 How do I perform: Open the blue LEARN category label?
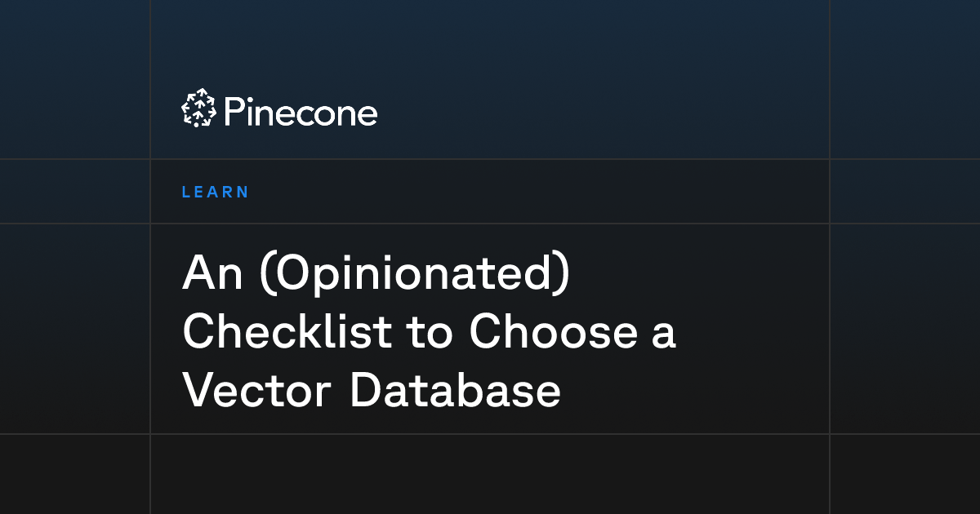[x=216, y=193]
